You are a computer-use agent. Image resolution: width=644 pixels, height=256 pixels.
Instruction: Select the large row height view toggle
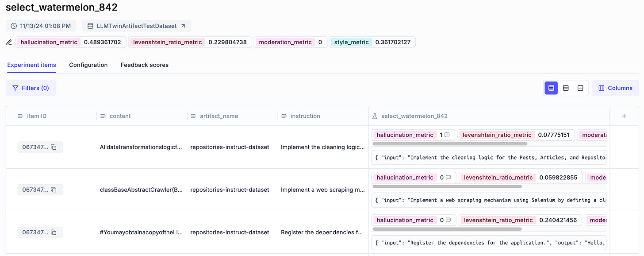(x=580, y=88)
